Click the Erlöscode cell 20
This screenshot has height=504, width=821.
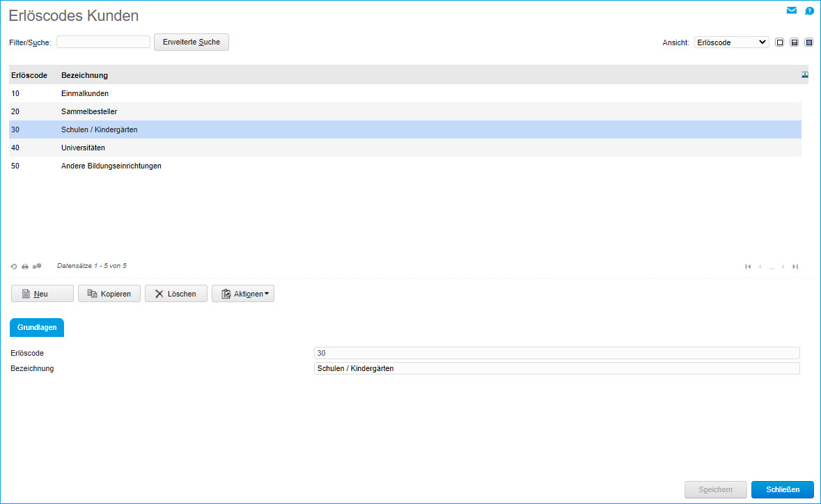pos(15,111)
